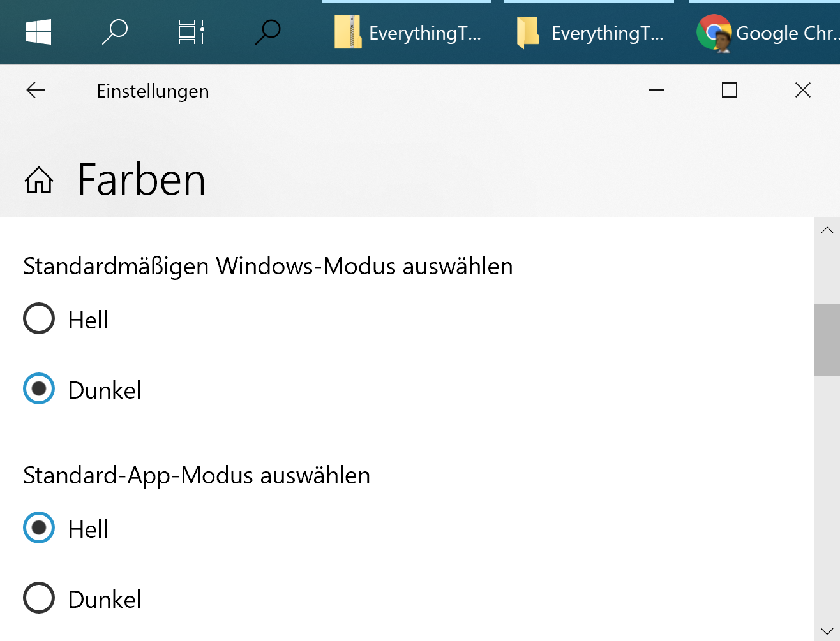The height and width of the screenshot is (641, 840).
Task: Open the EverythingT zip archive from the taskbar
Action: [x=406, y=33]
